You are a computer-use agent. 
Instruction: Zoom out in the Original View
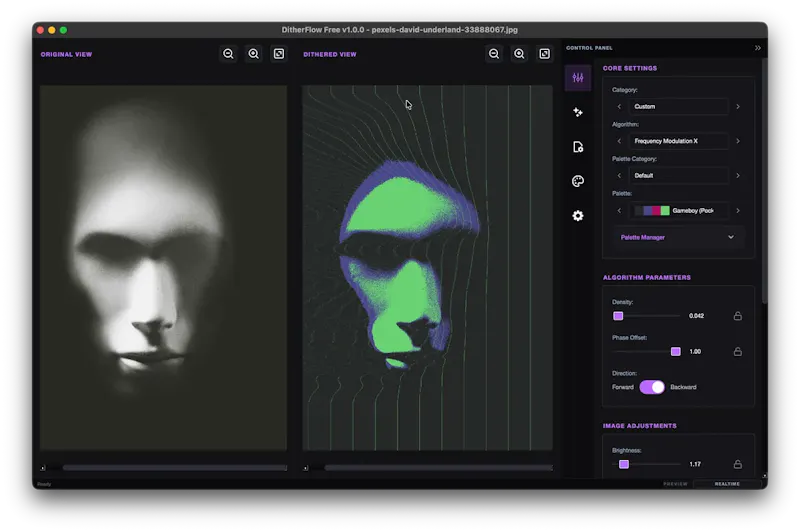click(x=228, y=54)
